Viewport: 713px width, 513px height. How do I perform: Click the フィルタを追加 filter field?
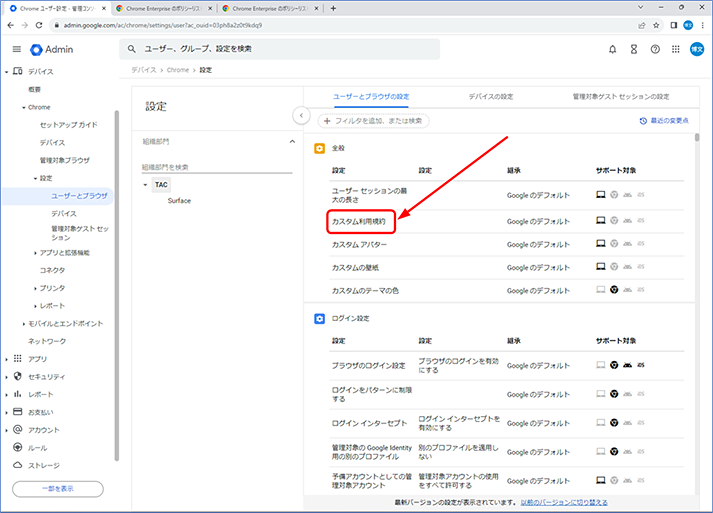373,121
